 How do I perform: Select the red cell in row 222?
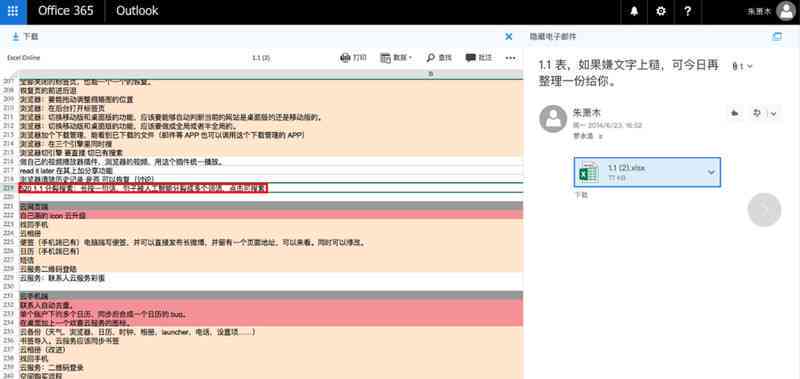271,215
